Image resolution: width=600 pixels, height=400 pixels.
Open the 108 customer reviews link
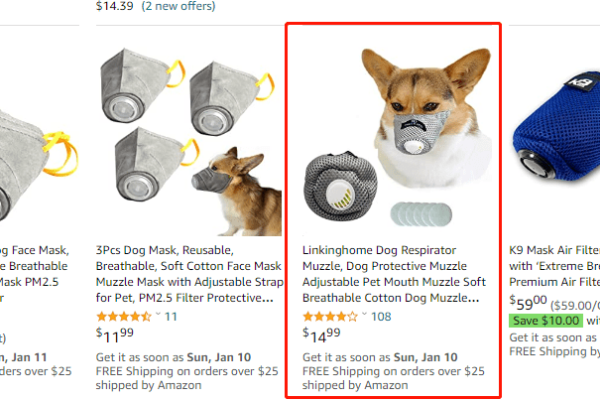pyautogui.click(x=381, y=316)
